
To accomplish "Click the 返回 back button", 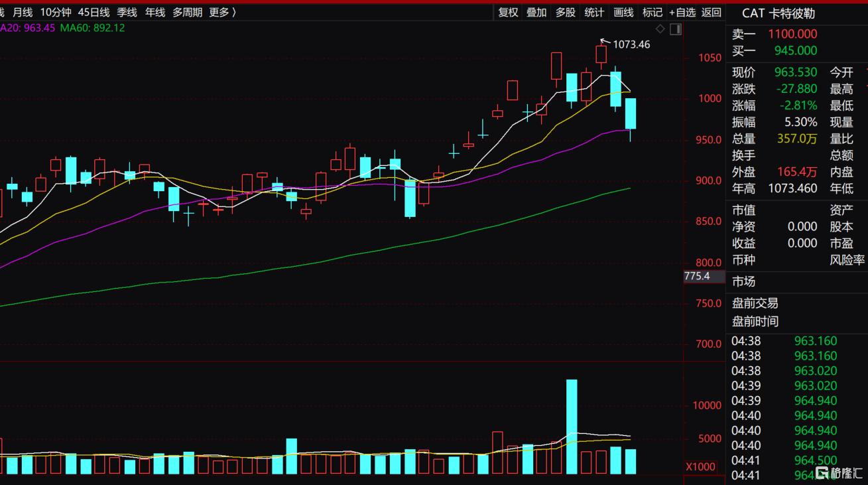I will click(x=712, y=12).
